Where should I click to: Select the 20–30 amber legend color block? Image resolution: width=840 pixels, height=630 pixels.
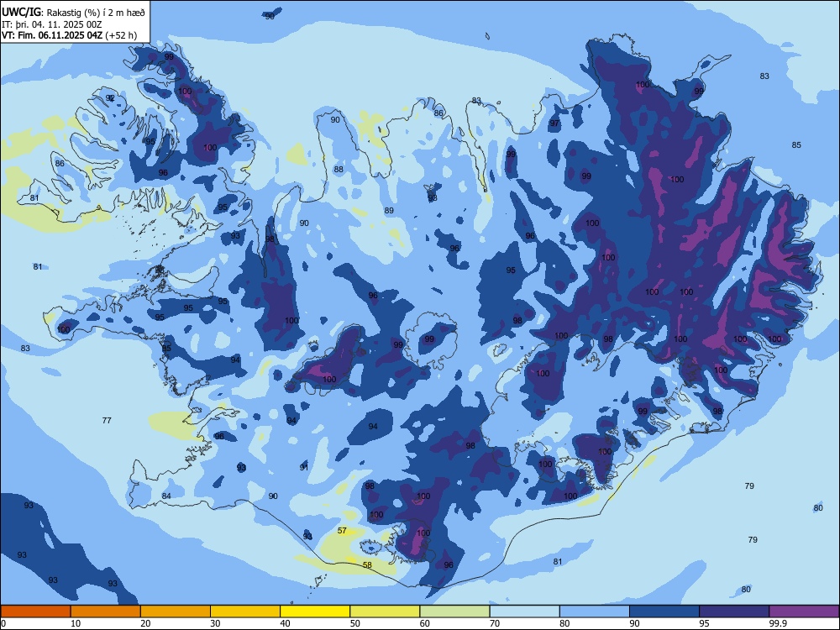click(176, 612)
